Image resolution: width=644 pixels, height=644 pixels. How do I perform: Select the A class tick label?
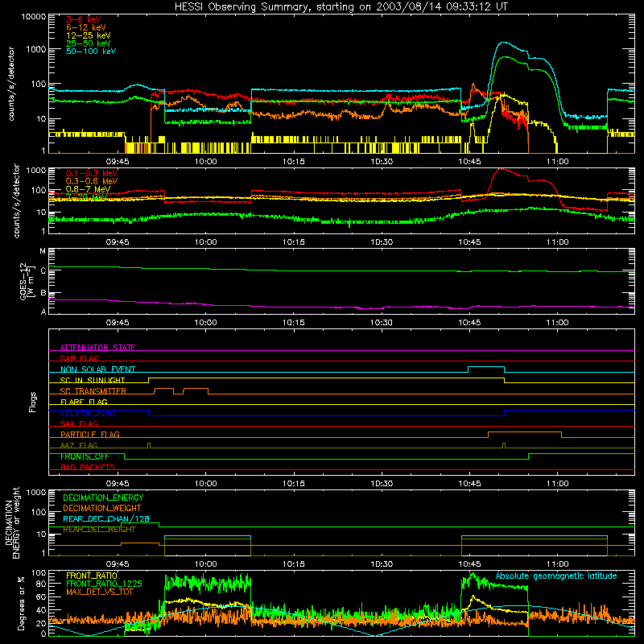pos(43,312)
